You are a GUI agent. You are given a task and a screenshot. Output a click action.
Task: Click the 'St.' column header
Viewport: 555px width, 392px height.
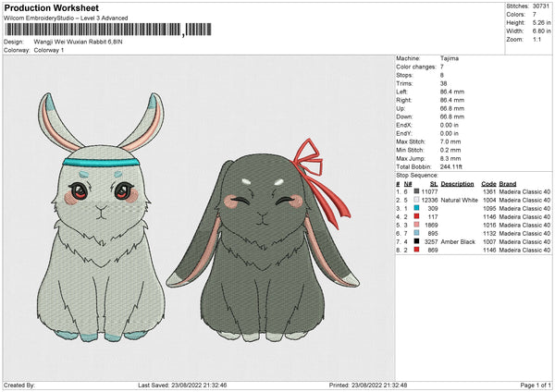coord(434,184)
